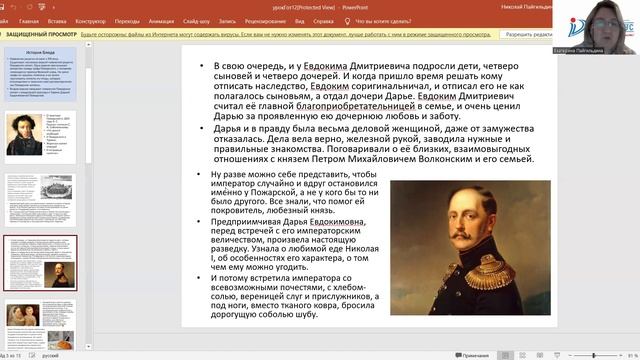The image size is (640, 360).
Task: Switch to the Конструктор tab
Action: [x=90, y=21]
